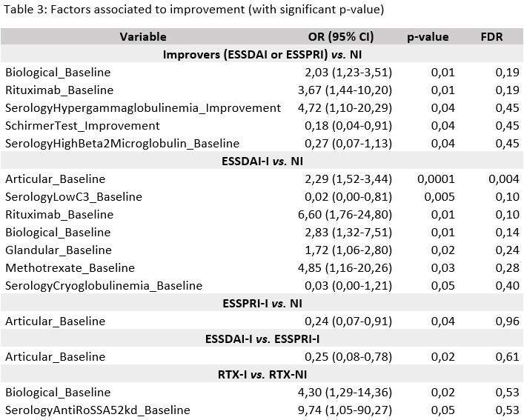Click the ESSPRI-I vs. NI section heading
Viewport: 524px width, 420px height.
pos(262,303)
